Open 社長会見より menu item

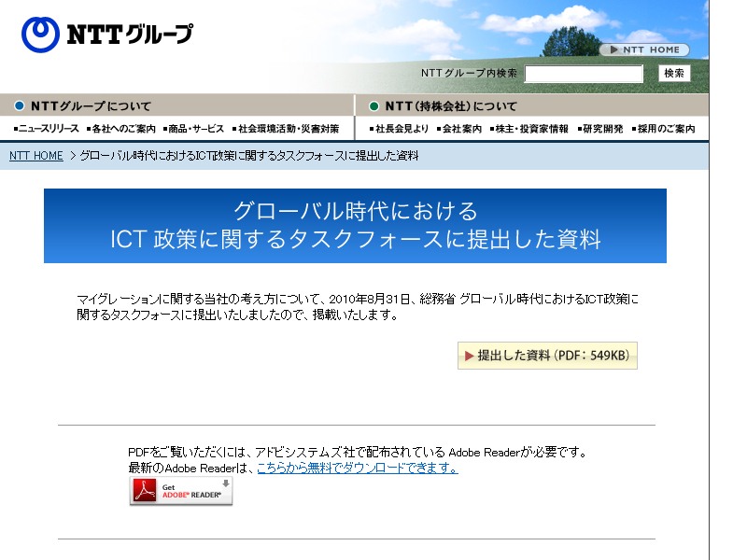[x=400, y=129]
